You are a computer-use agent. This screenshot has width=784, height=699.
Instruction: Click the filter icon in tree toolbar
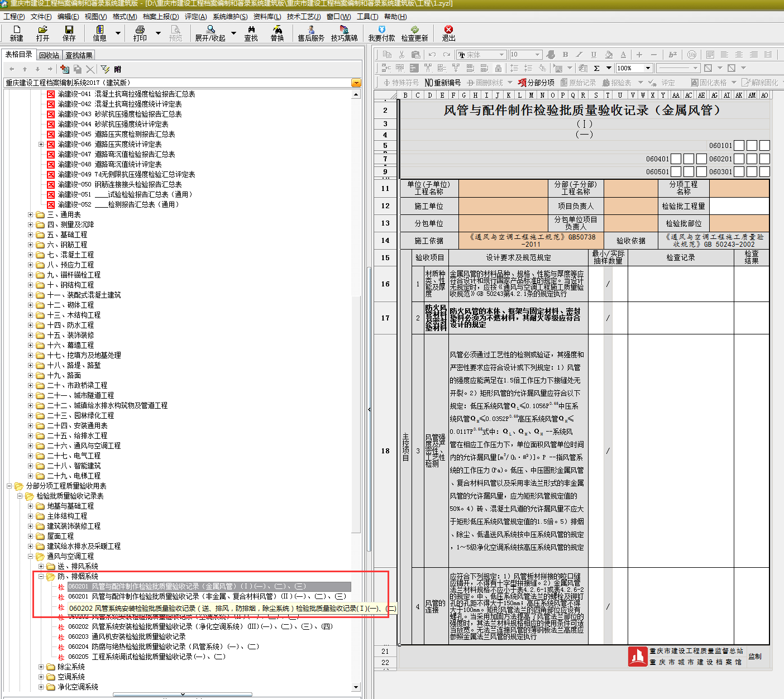point(105,69)
